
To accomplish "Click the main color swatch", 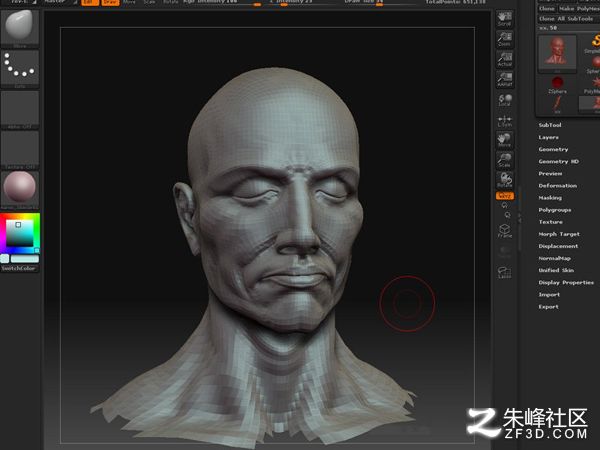I will pos(24,259).
